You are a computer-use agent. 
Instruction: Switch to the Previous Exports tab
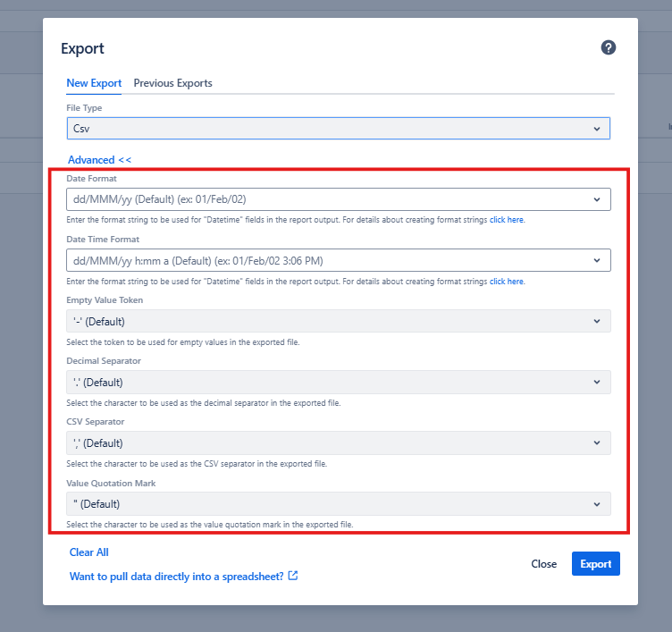172,83
